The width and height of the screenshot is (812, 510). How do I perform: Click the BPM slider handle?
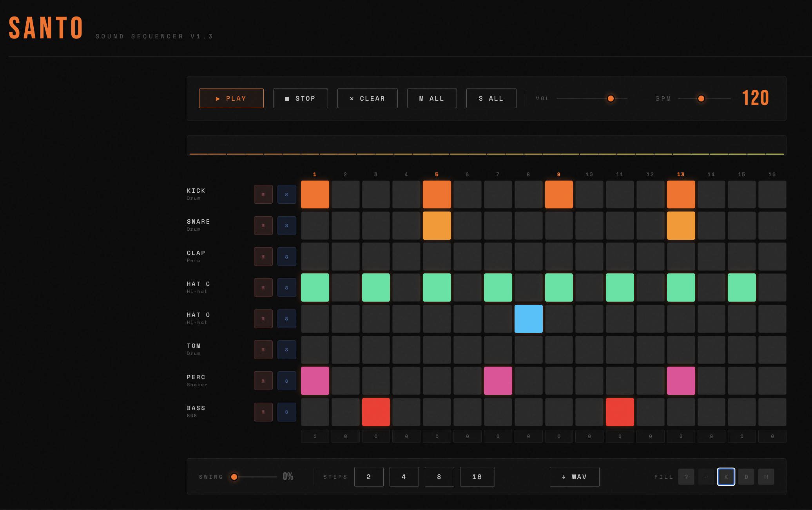701,98
